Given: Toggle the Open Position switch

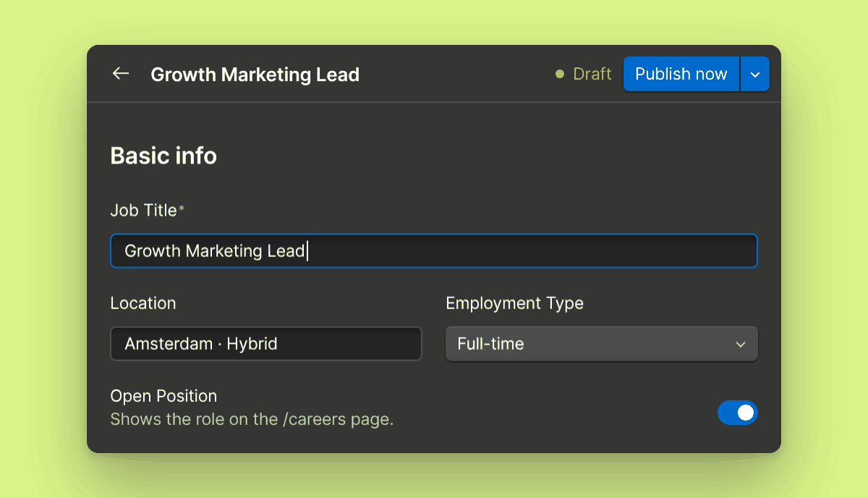Looking at the screenshot, I should point(738,413).
